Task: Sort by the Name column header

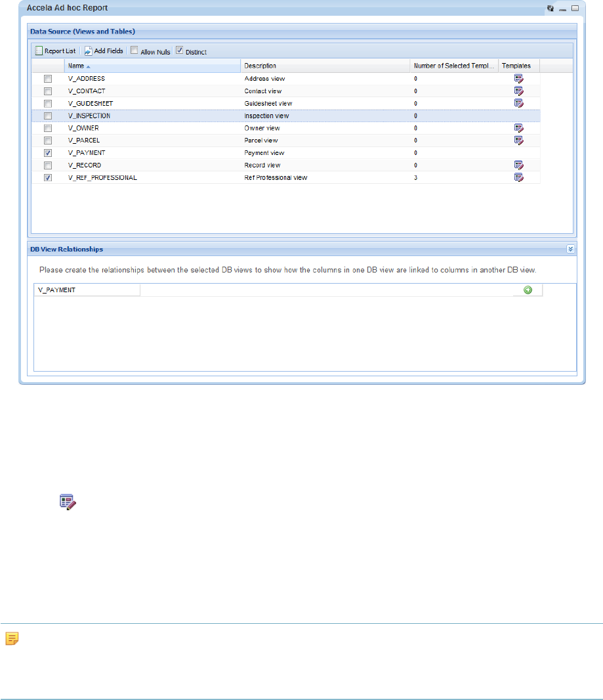Action: point(152,66)
